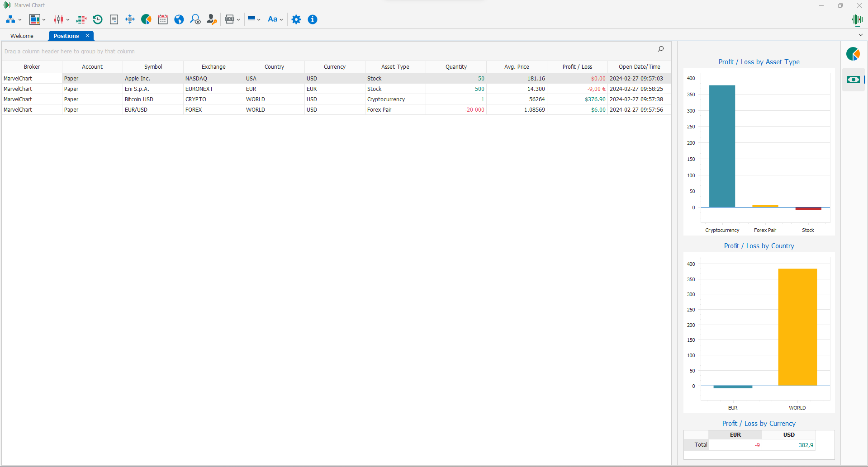This screenshot has height=467, width=868.
Task: Open the depth of market icon
Action: [81, 19]
